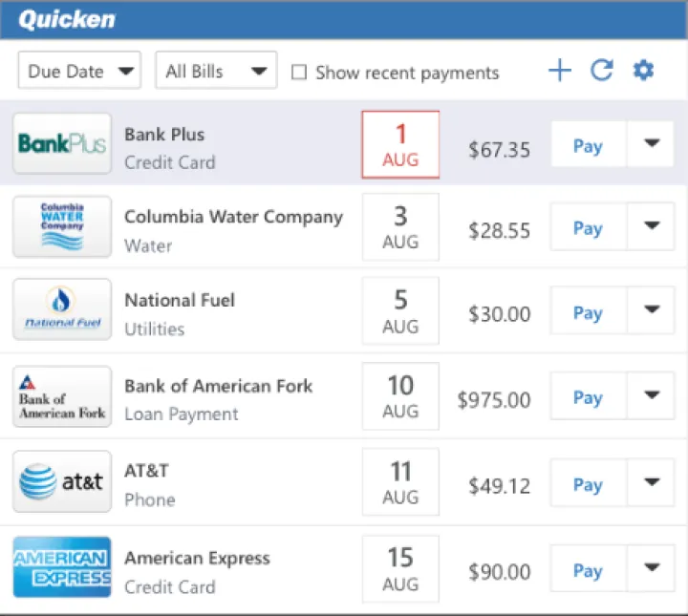The height and width of the screenshot is (616, 688).
Task: Click the AT&T logo icon
Action: 62,482
